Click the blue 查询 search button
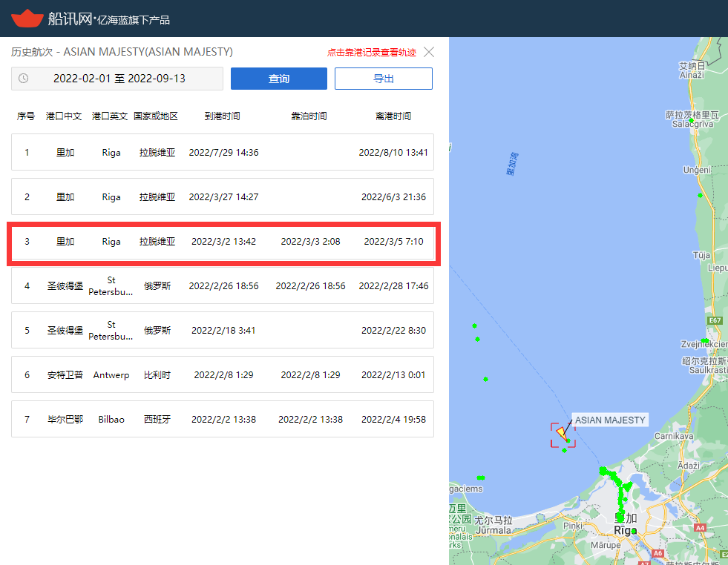 278,79
